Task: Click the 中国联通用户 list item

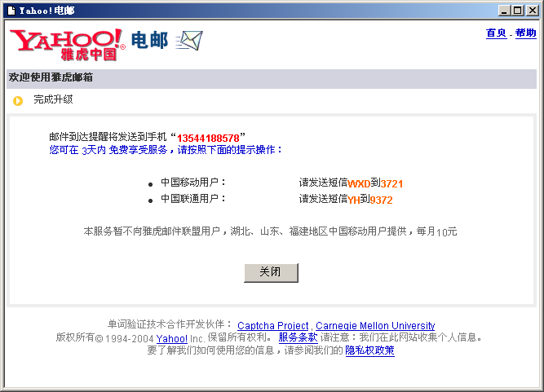Action: 193,199
